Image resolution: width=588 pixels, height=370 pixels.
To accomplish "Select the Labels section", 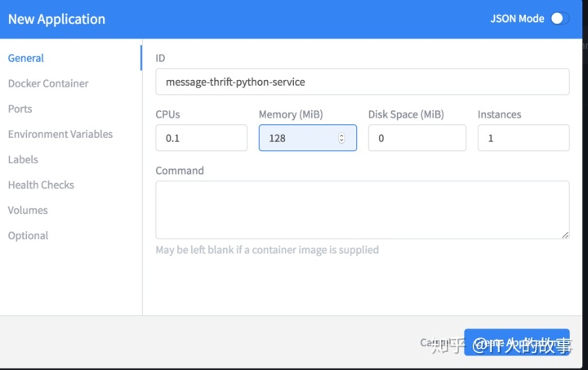I will (x=23, y=159).
